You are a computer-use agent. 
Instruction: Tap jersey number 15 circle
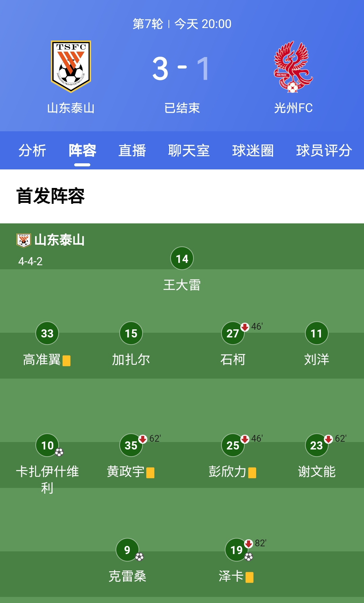[x=131, y=333]
